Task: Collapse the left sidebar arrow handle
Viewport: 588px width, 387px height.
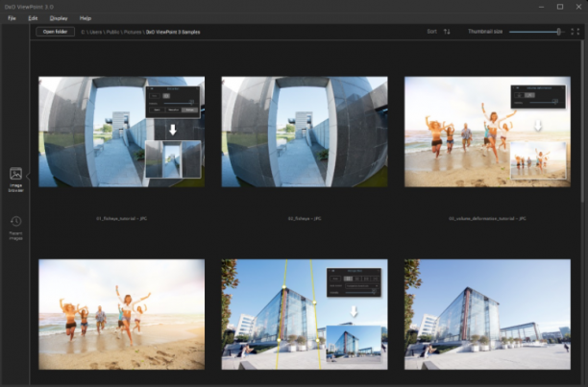Action: 28,176
